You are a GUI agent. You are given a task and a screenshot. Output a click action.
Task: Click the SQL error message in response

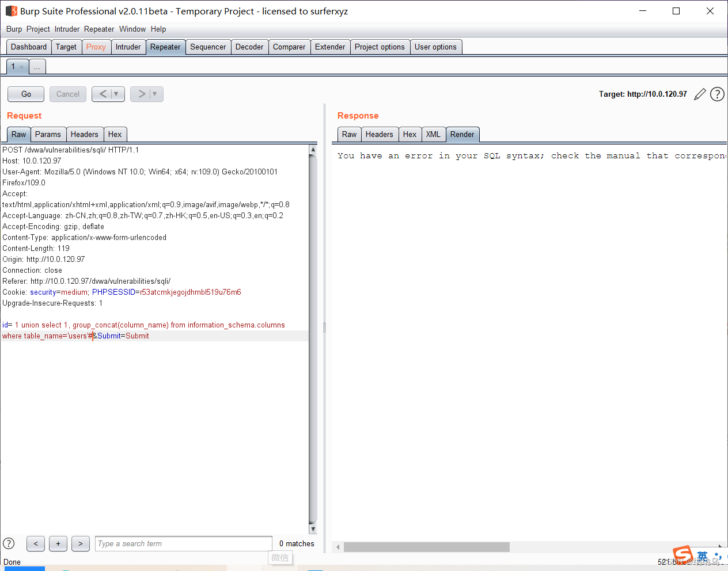pyautogui.click(x=532, y=156)
